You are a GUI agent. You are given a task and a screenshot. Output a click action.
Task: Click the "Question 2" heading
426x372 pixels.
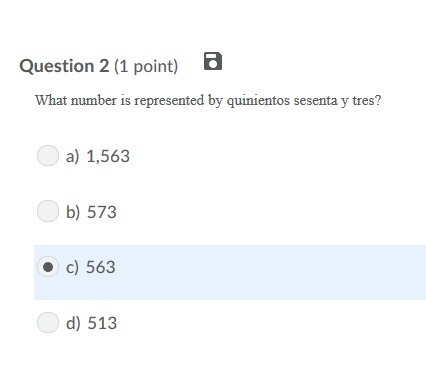[x=64, y=66]
